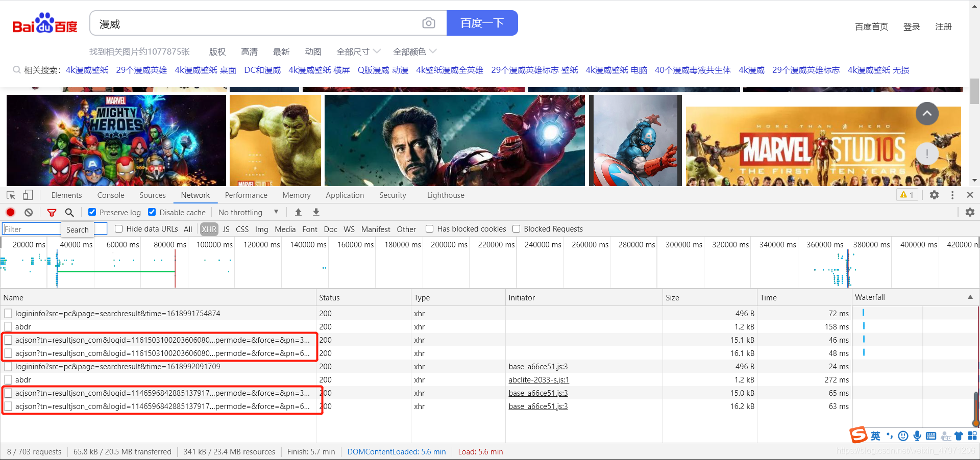
Task: Open DevTools settings gear
Action: coord(934,195)
